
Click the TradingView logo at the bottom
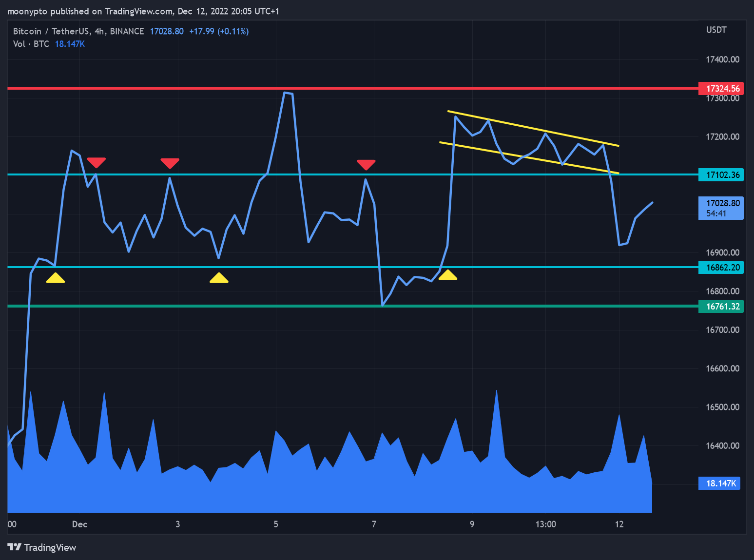click(42, 547)
